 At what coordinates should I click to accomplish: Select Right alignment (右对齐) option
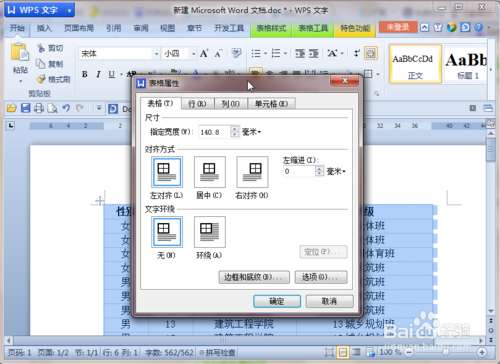coord(252,172)
